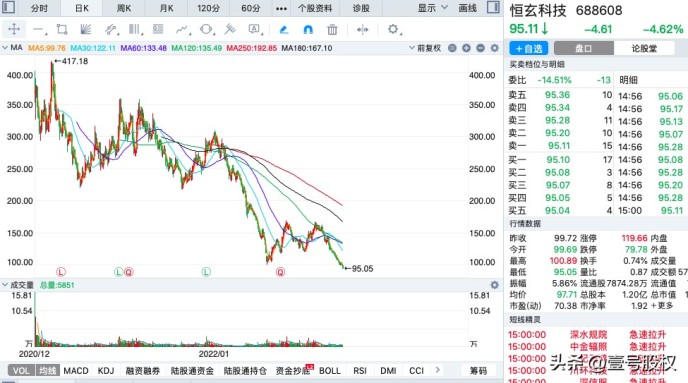The height and width of the screenshot is (383, 688).
Task: Toggle the 均线 average line option
Action: (x=47, y=371)
